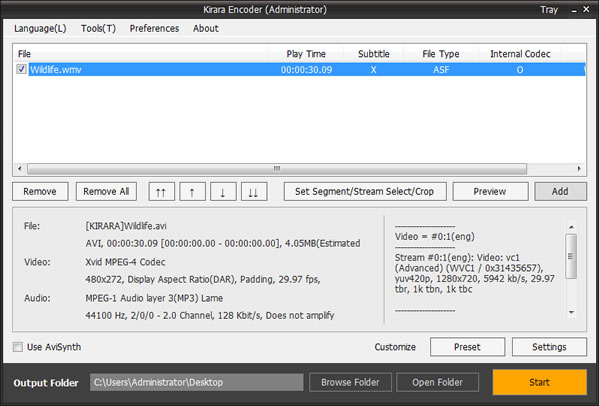
Task: Move selected file up one position
Action: coord(192,191)
